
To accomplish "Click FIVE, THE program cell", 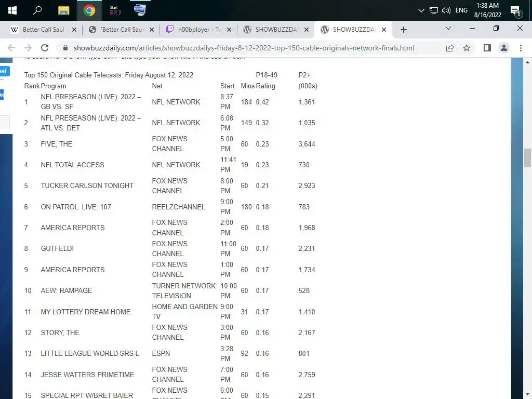I will coord(56,144).
